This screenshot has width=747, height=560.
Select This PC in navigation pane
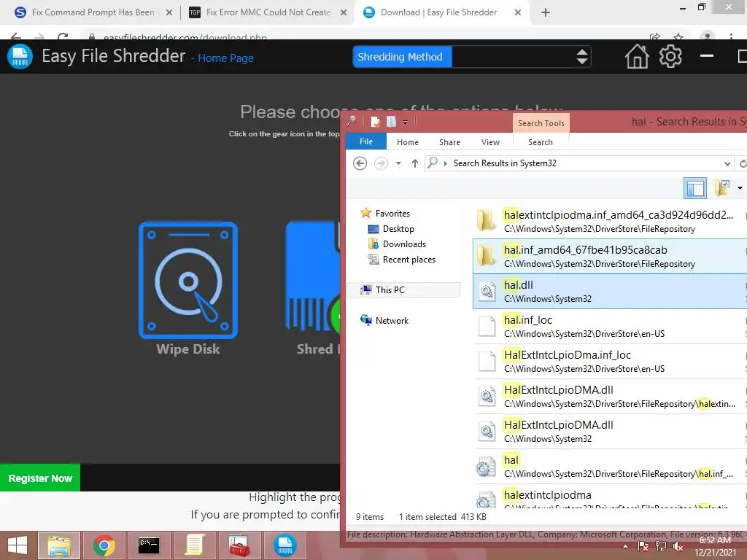point(405,290)
